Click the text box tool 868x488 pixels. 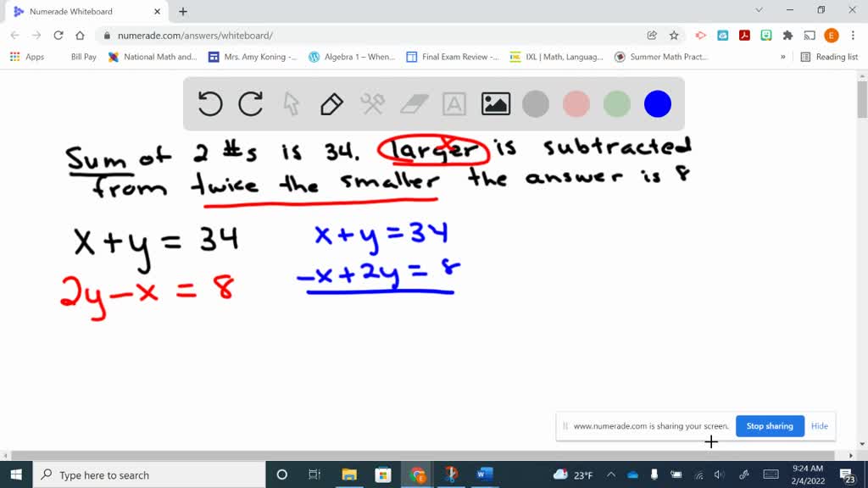click(453, 103)
